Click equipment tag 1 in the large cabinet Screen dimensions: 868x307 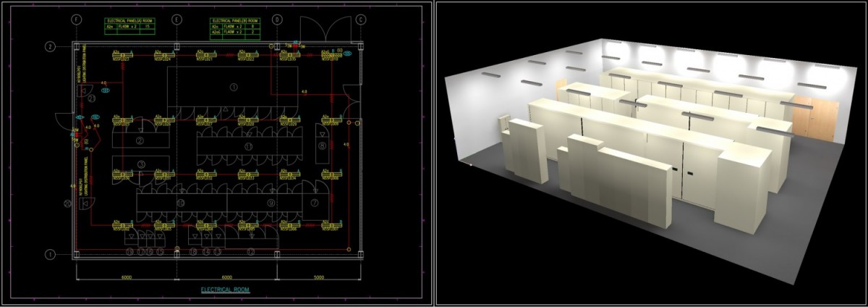pos(233,86)
